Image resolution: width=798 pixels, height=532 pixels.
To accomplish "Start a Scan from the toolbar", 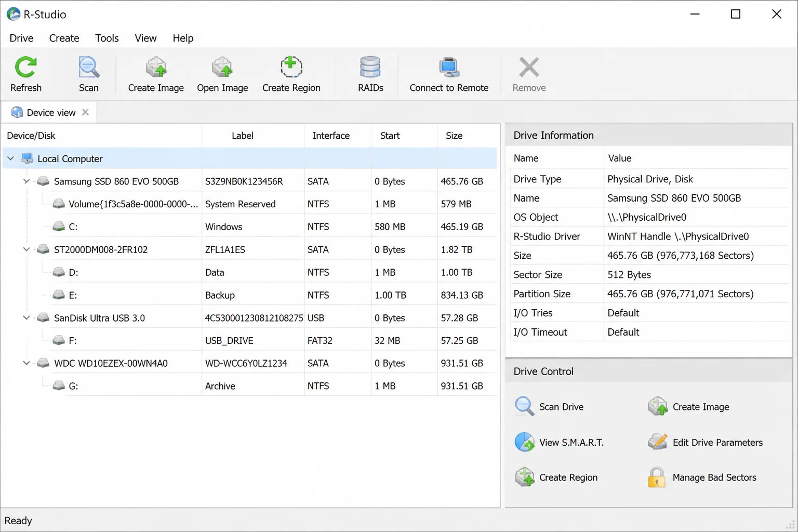I will click(89, 68).
